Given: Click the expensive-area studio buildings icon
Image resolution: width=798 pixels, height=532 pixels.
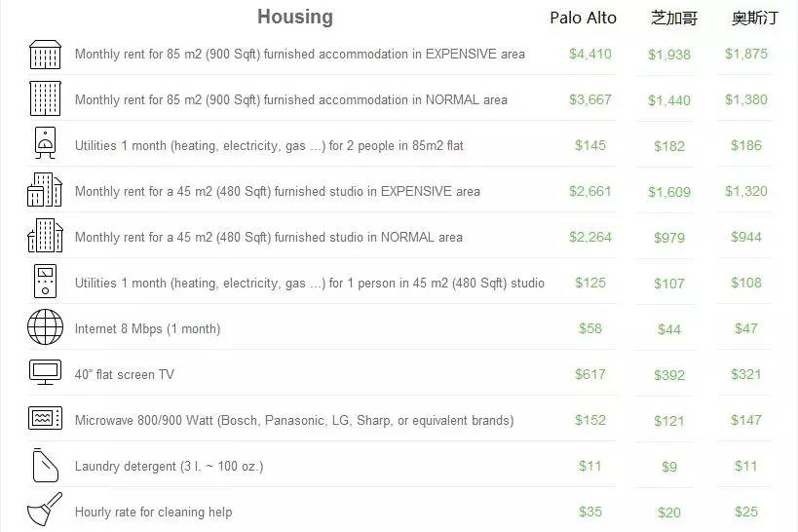Looking at the screenshot, I should pyautogui.click(x=45, y=189).
